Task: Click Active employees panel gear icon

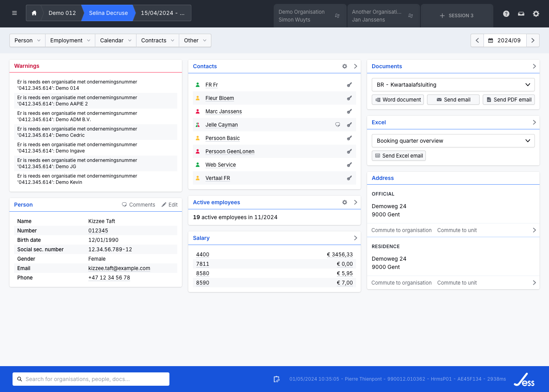Action: click(x=345, y=202)
